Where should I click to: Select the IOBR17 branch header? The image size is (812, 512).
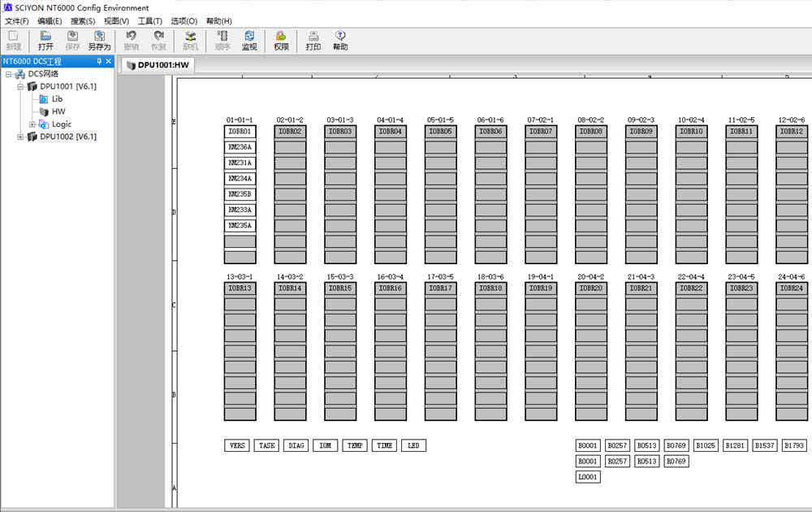(x=441, y=289)
